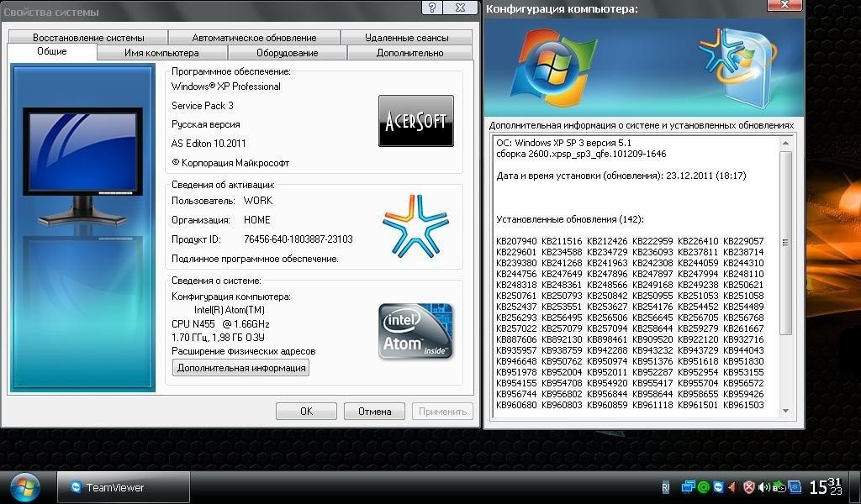Click the Intel Atom inside badge
Viewport: 861px width, 504px height.
point(415,331)
